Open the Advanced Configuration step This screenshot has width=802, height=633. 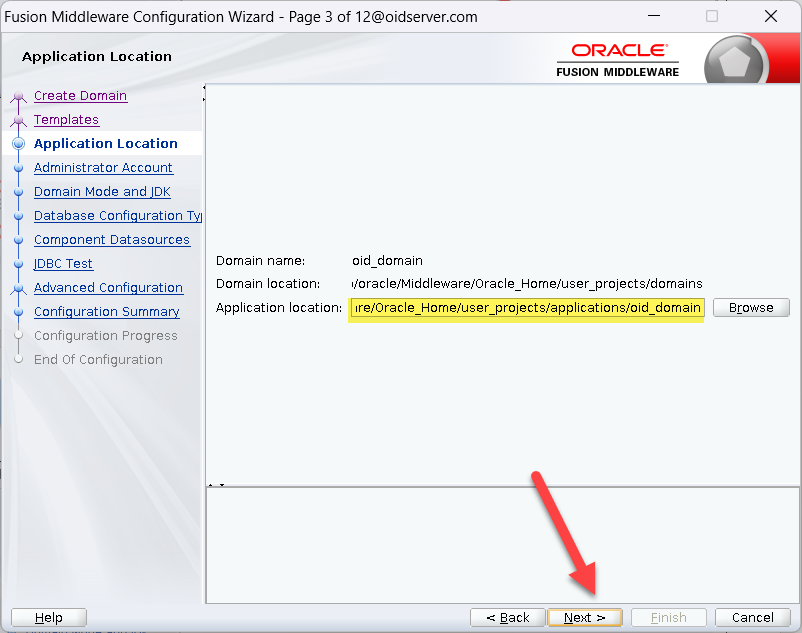click(108, 288)
